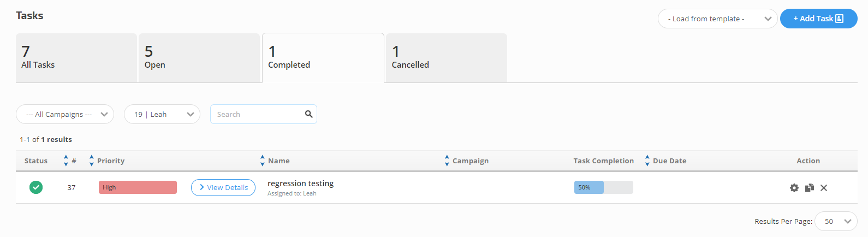Switch to the All Tasks tab

pos(76,58)
